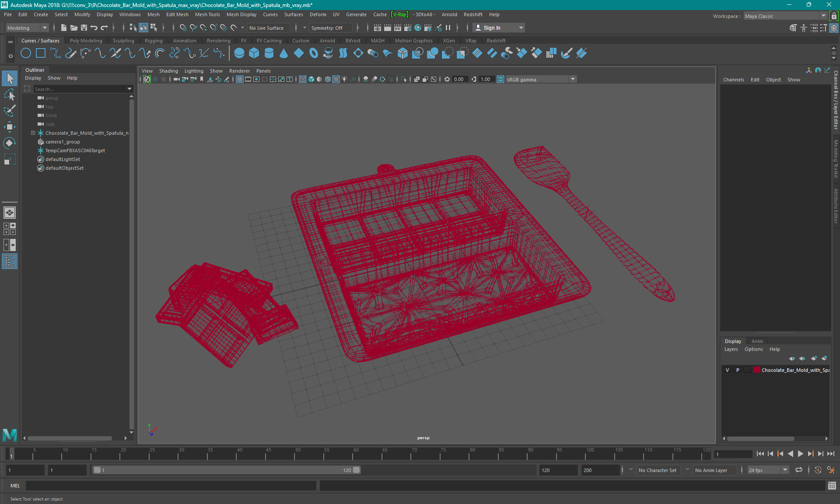Screen dimensions: 840x504
Task: Activate the Rotate tool
Action: point(10,143)
